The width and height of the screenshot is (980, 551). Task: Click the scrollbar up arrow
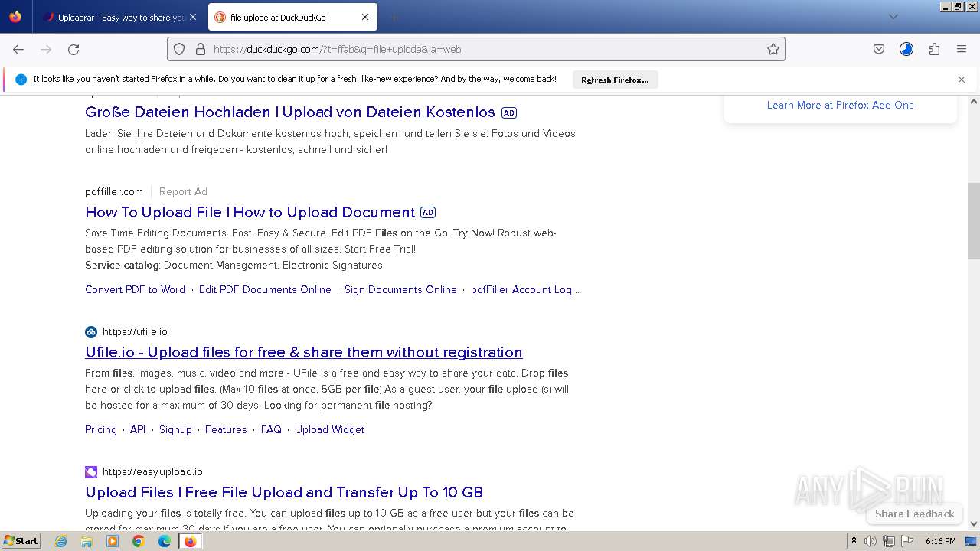tap(974, 101)
